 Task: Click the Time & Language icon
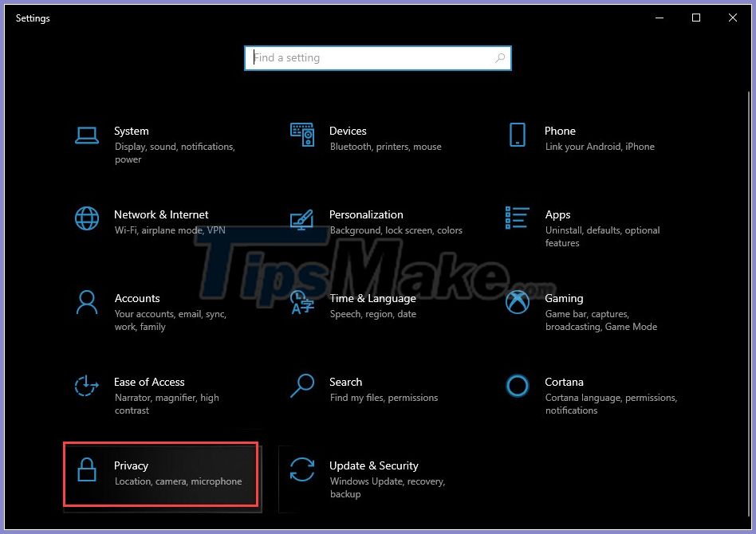(x=301, y=303)
